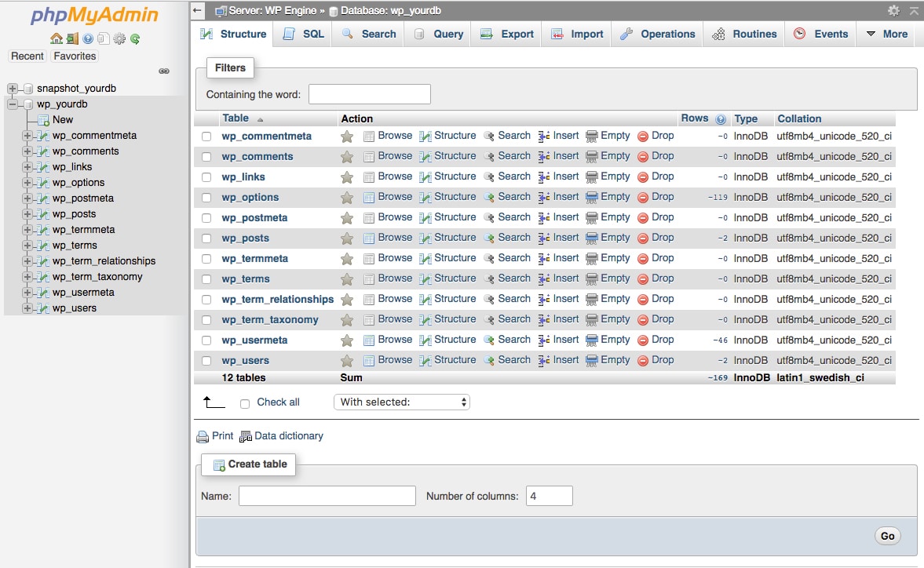This screenshot has height=568, width=924.
Task: Open navigation panel settings gear icon
Action: pos(119,39)
